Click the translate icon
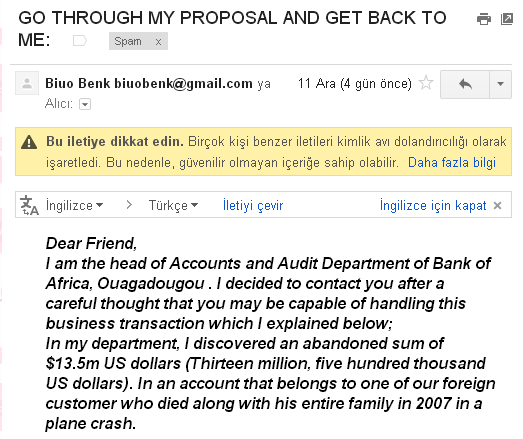Screen dimensions: 523x439 point(29,205)
